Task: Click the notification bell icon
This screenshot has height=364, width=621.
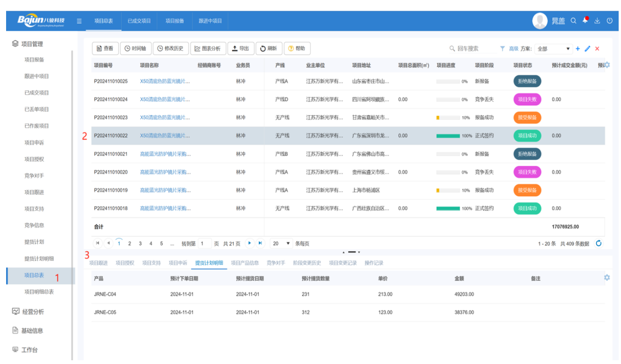Action: (x=585, y=21)
